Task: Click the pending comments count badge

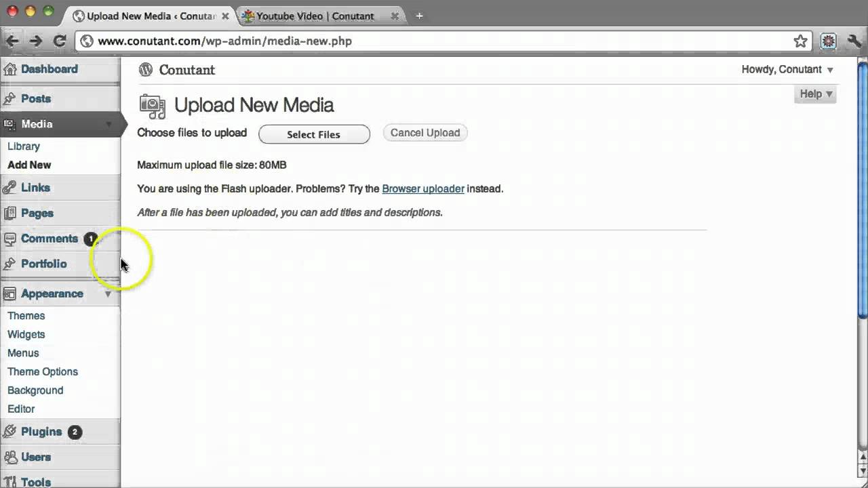Action: tap(90, 239)
